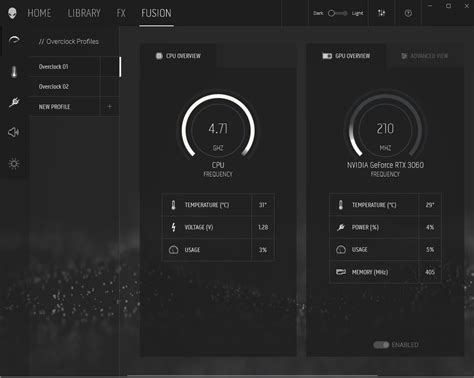Image resolution: width=474 pixels, height=378 pixels.
Task: Click the GPU memory card icon
Action: 341,272
